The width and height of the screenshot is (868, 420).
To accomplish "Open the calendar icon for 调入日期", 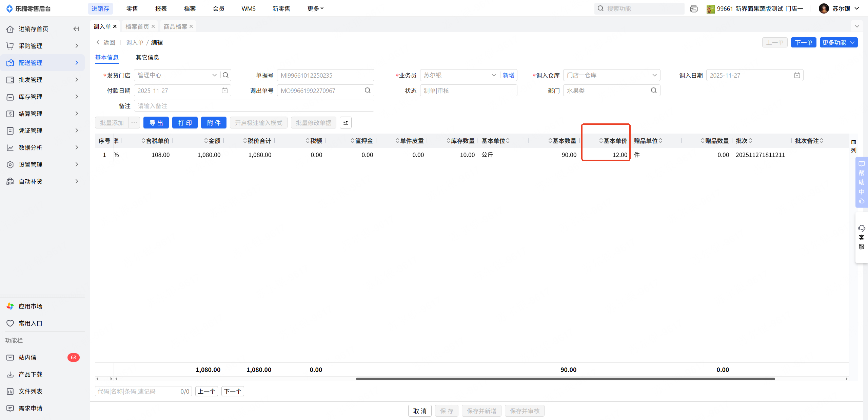I will tap(797, 75).
